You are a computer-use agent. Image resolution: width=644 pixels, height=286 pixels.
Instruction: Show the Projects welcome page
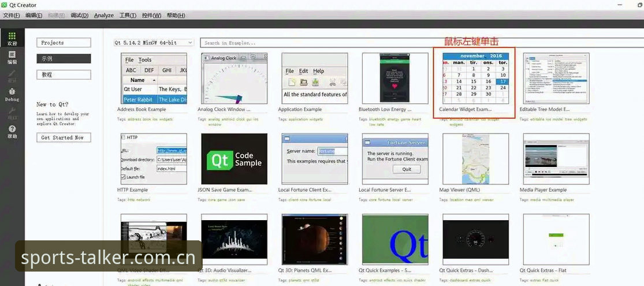(64, 43)
